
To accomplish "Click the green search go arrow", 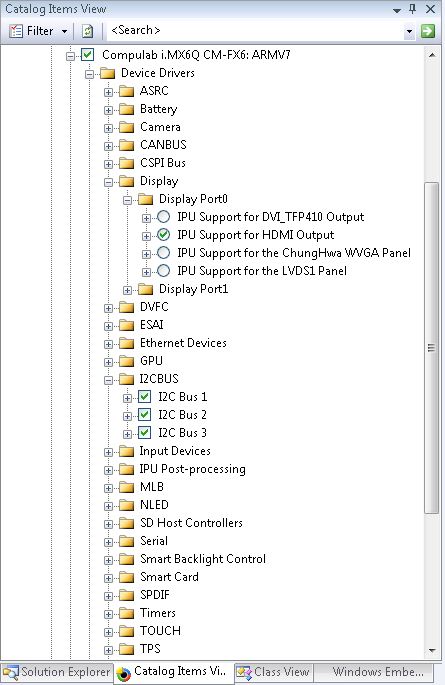I will coord(428,31).
